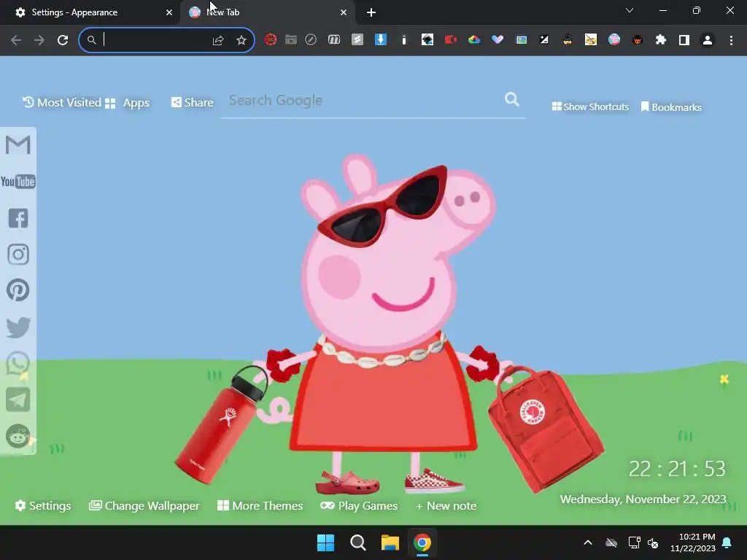Open More Themes

260,506
